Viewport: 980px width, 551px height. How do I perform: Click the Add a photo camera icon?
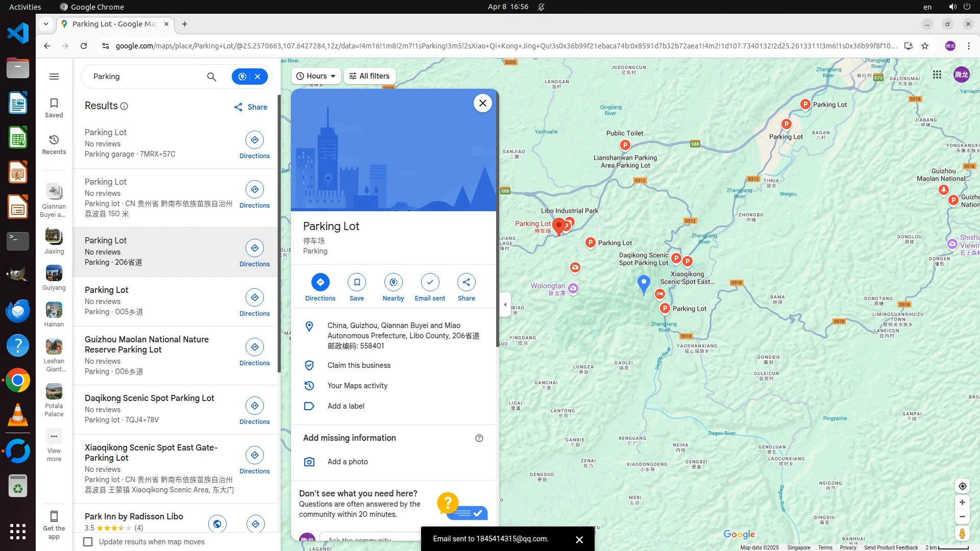click(x=309, y=462)
